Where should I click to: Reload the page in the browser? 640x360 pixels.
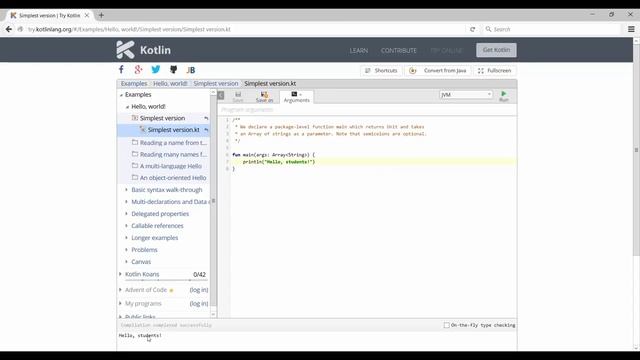coord(472,29)
